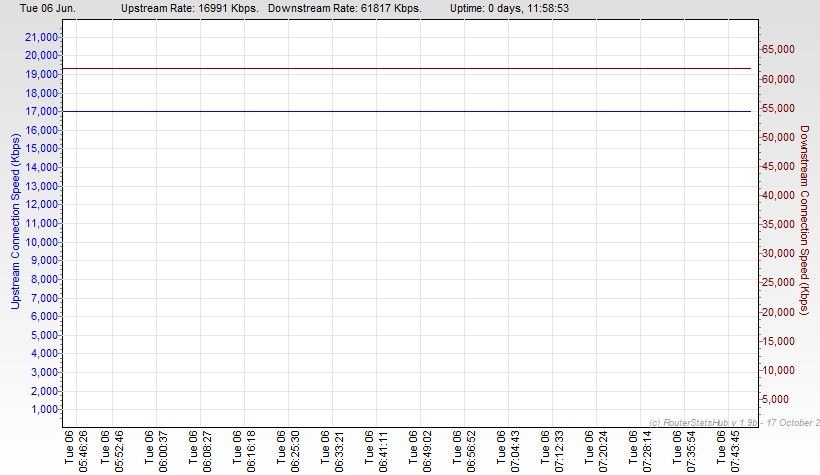Click the Upstream Connection Speed axis title
This screenshot has height=475, width=820.
15,220
